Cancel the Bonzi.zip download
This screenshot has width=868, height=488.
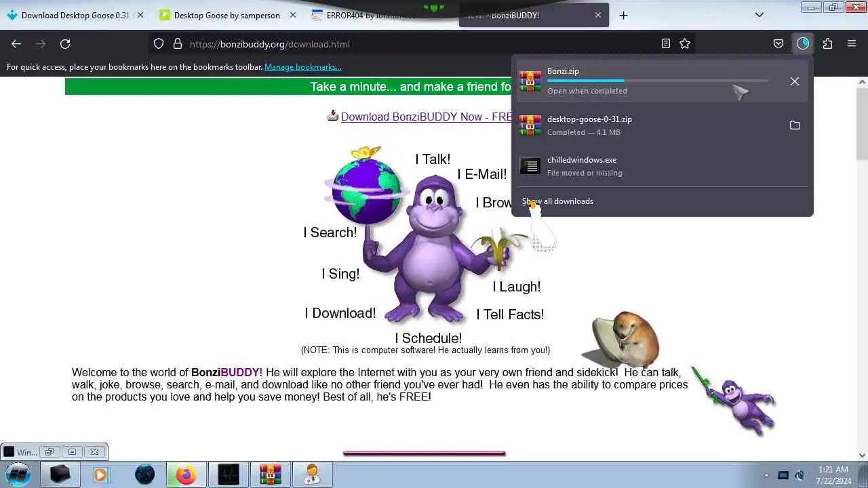pos(795,81)
